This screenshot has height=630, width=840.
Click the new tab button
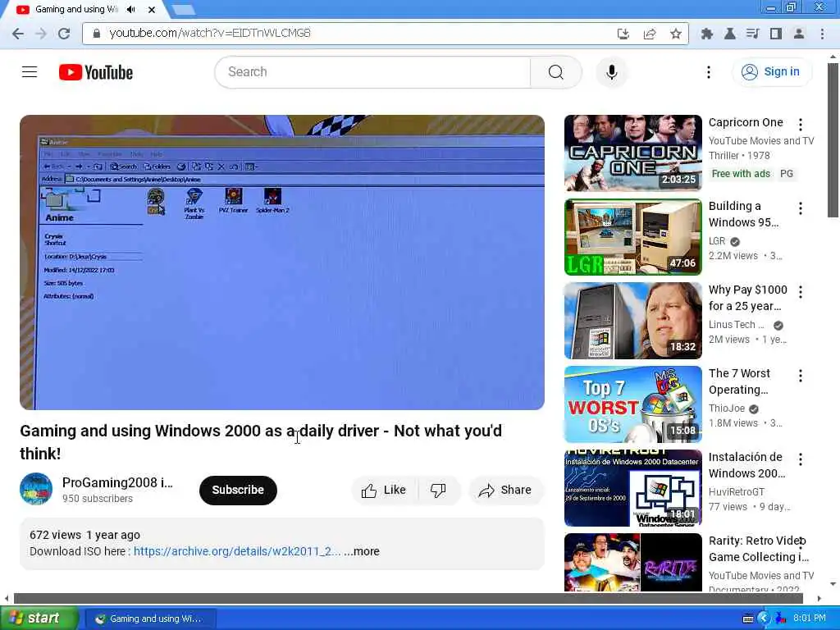pyautogui.click(x=184, y=9)
